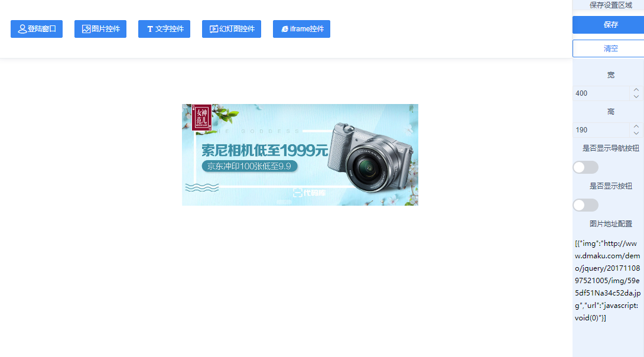The image size is (644, 357).
Task: Add an 图片控件 image widget
Action: click(x=100, y=29)
